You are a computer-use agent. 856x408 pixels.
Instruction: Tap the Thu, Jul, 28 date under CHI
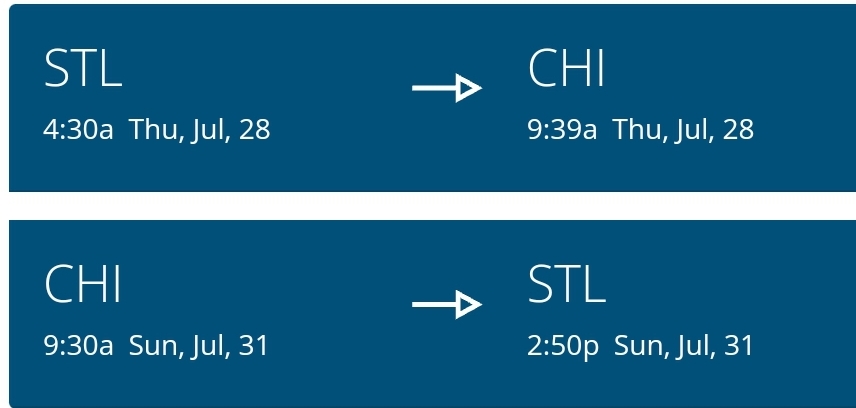684,130
